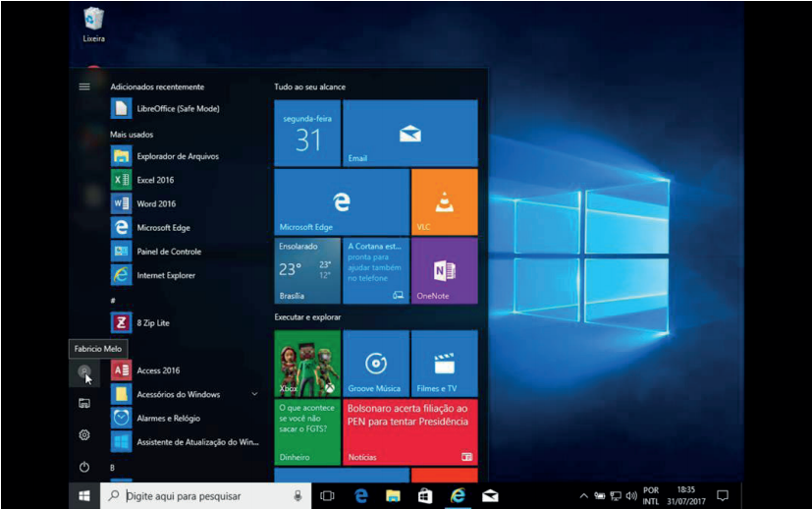
Task: Click the Windows Start button
Action: click(84, 496)
